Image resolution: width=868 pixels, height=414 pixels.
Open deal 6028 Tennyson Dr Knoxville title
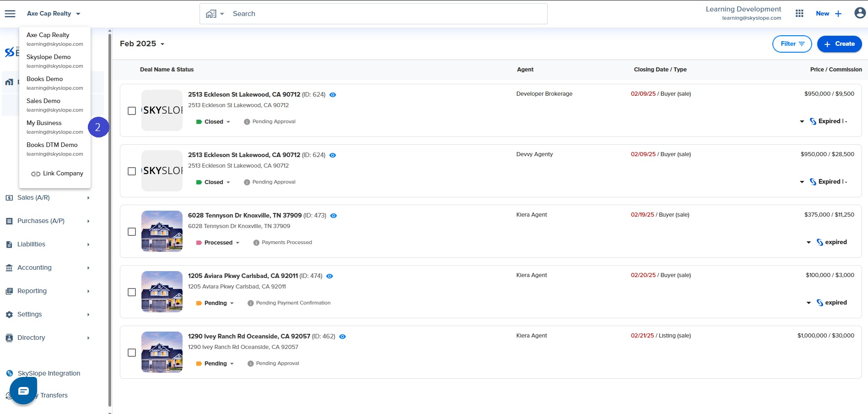click(245, 215)
